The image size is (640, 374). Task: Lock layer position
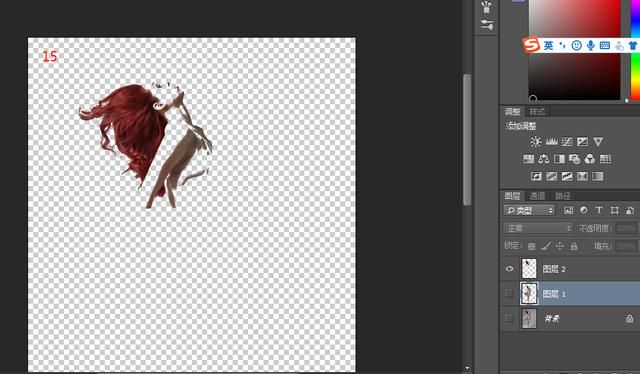560,246
